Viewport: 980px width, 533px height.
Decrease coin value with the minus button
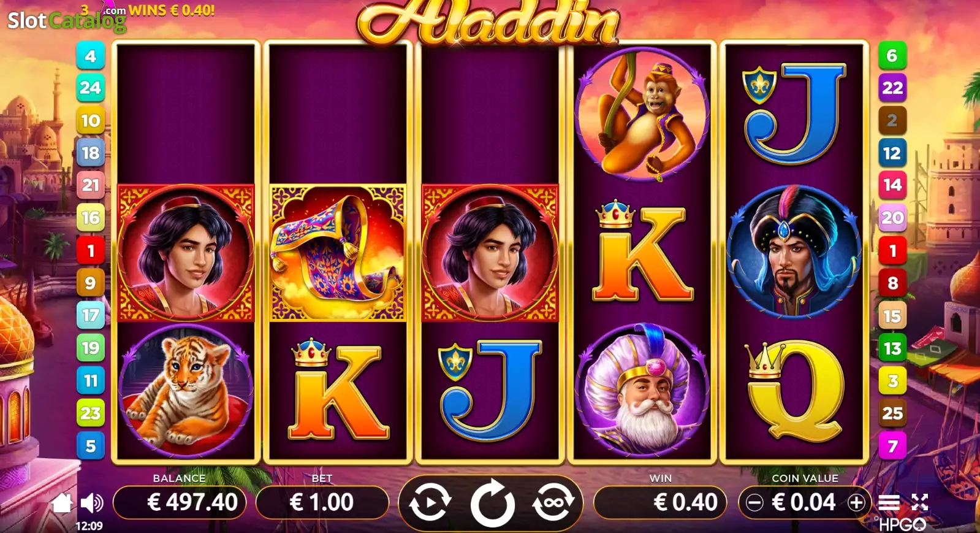pos(754,503)
